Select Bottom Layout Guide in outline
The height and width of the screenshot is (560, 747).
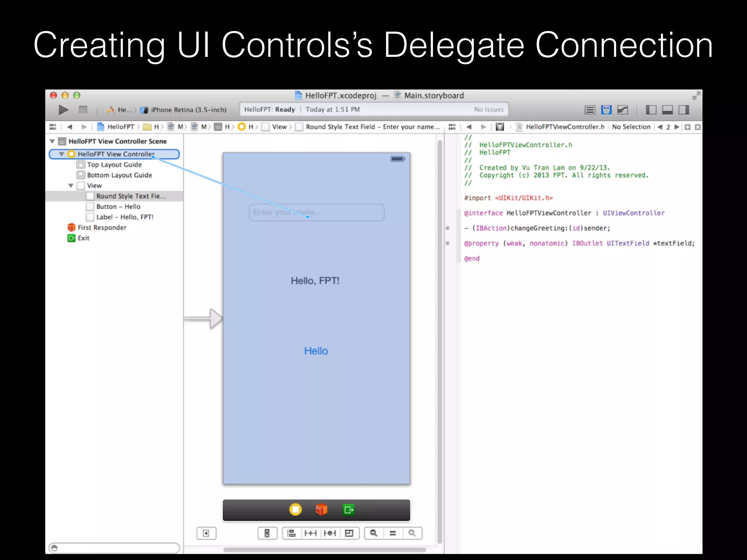(114, 175)
